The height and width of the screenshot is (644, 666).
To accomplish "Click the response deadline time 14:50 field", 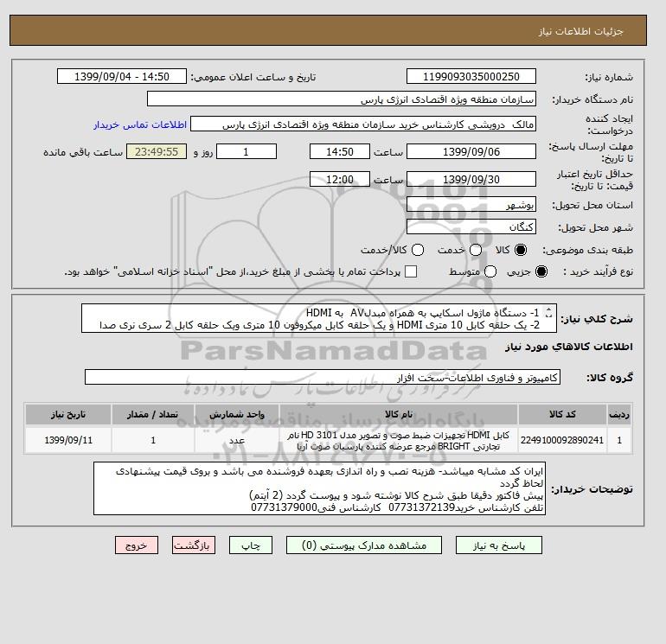I will coord(340,151).
